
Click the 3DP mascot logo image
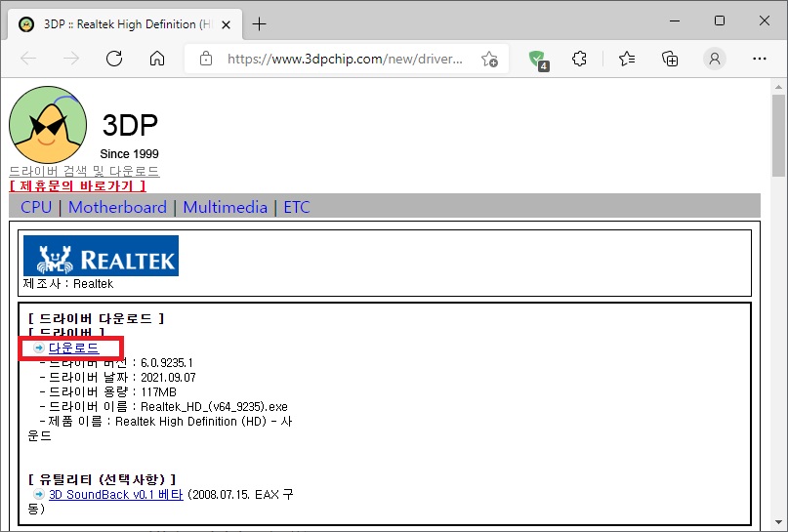point(48,125)
